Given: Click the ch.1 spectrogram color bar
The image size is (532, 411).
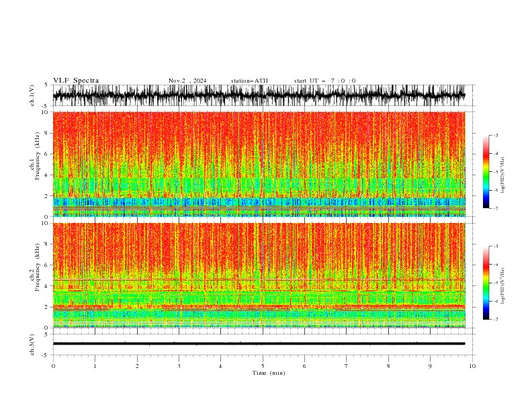Looking at the screenshot, I should (x=486, y=172).
